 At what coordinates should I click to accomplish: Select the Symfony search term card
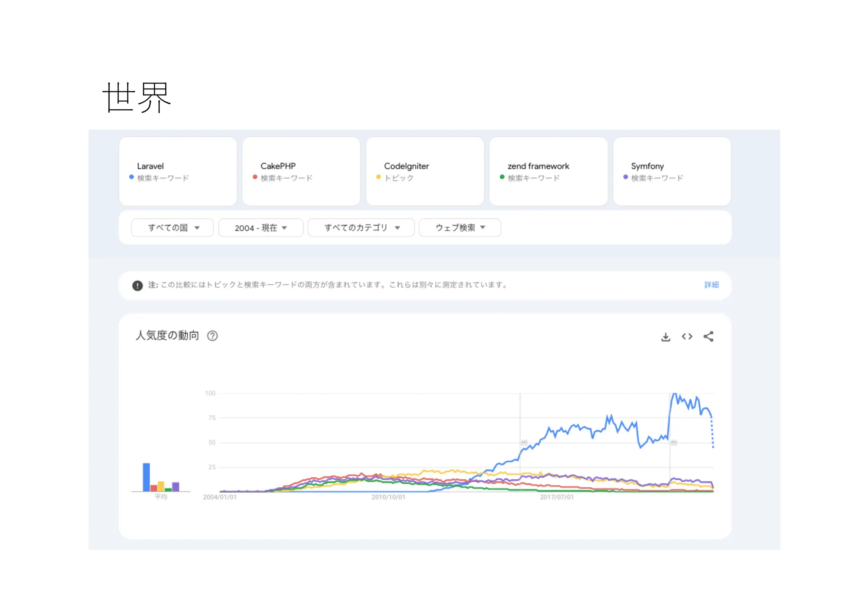[x=672, y=171]
